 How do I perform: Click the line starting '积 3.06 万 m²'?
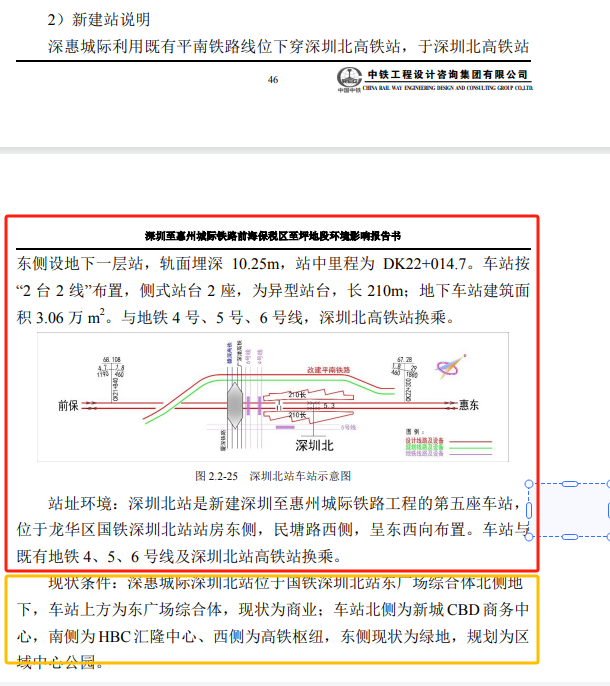click(x=236, y=317)
